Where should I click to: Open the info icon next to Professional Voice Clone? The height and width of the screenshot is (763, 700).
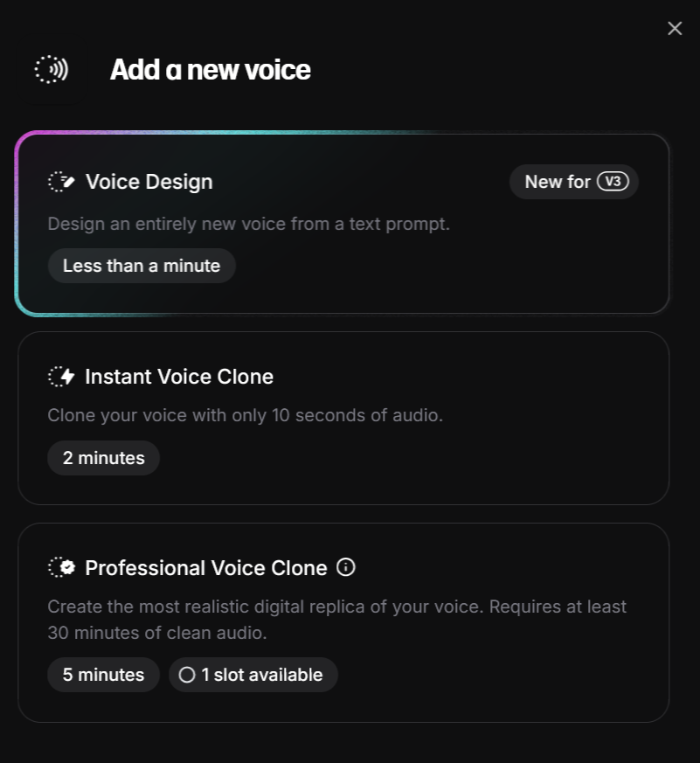click(346, 567)
